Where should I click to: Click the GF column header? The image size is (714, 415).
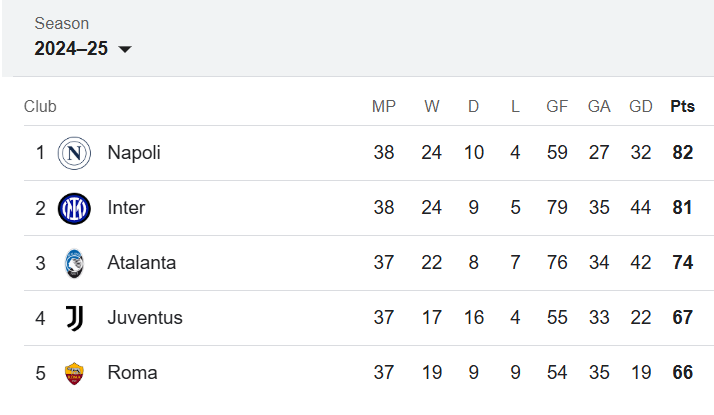click(557, 106)
